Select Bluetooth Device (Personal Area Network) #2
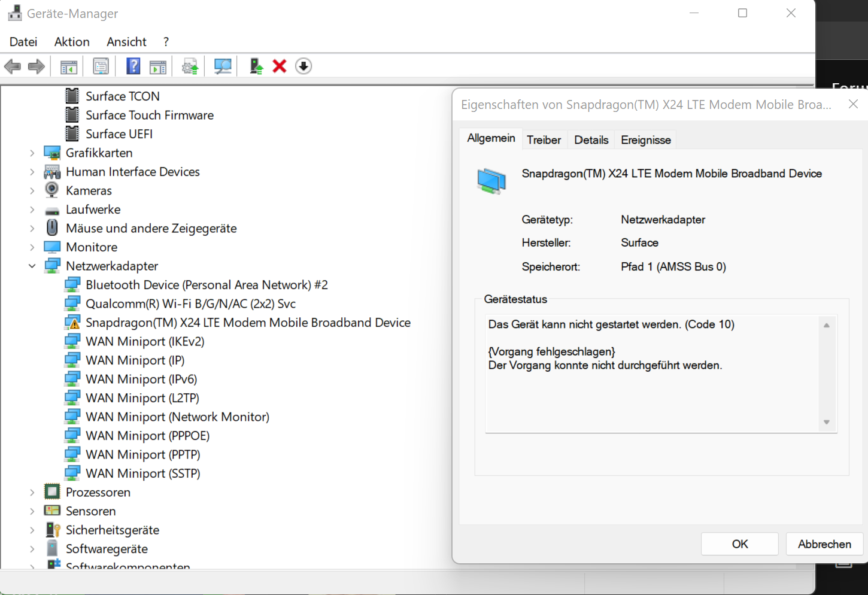The image size is (868, 595). tap(207, 285)
